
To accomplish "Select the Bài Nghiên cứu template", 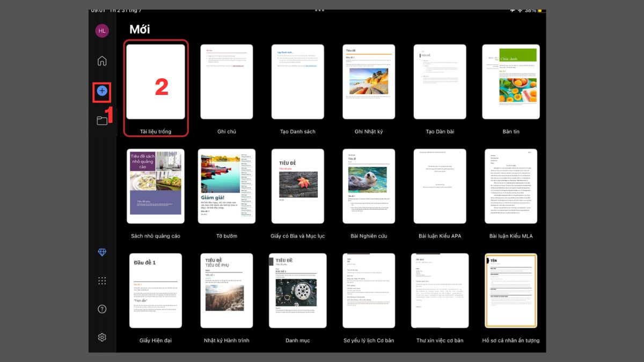I will point(369,186).
